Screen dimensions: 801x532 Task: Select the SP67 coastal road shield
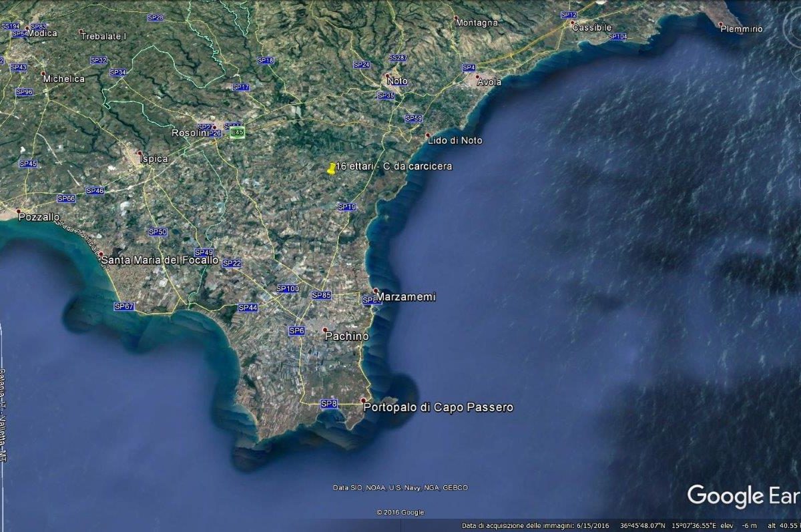(x=124, y=306)
